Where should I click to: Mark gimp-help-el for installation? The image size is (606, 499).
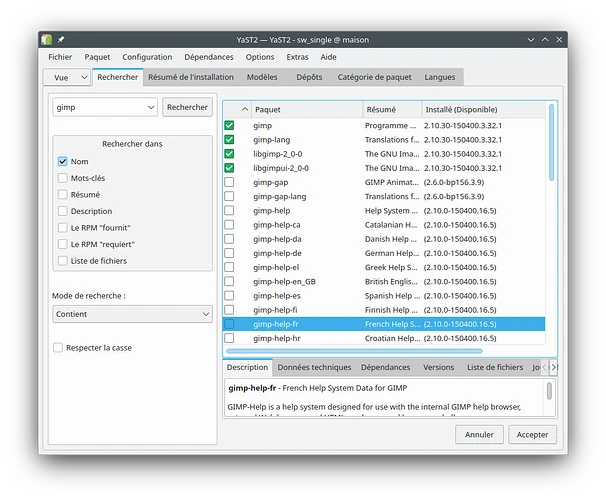[x=229, y=267]
